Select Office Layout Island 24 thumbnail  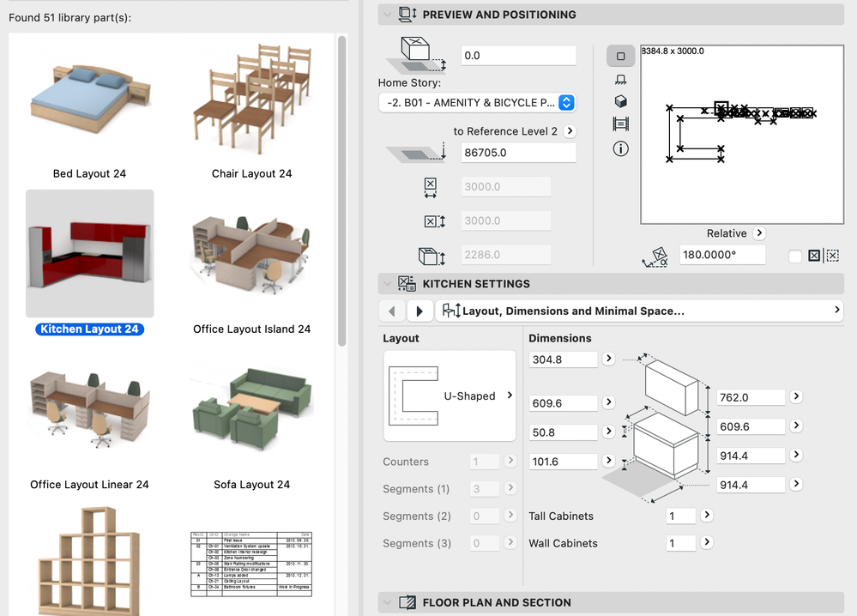[x=252, y=254]
